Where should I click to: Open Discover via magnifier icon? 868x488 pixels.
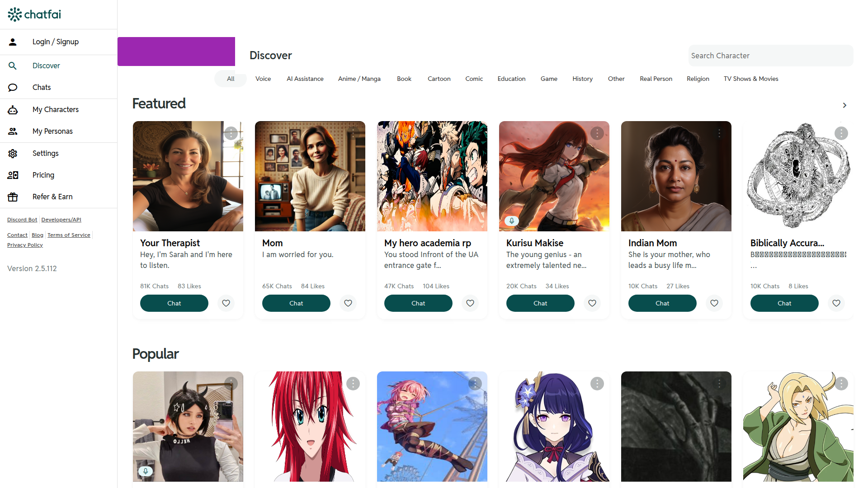(x=13, y=66)
